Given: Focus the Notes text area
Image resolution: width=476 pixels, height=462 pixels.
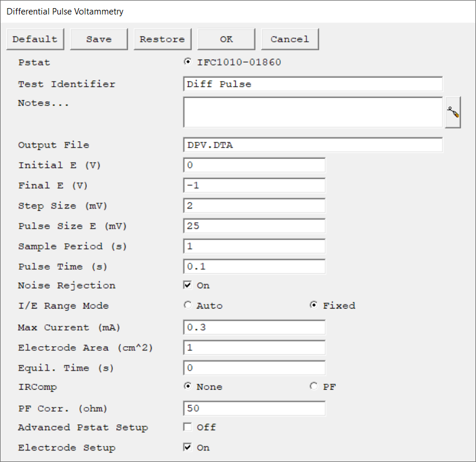Looking at the screenshot, I should coord(313,112).
